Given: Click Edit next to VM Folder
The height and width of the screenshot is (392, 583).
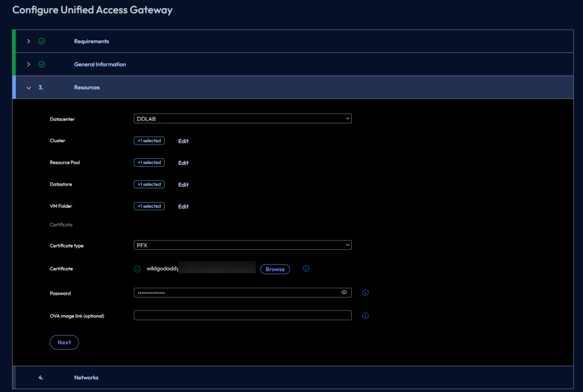Looking at the screenshot, I should [183, 207].
